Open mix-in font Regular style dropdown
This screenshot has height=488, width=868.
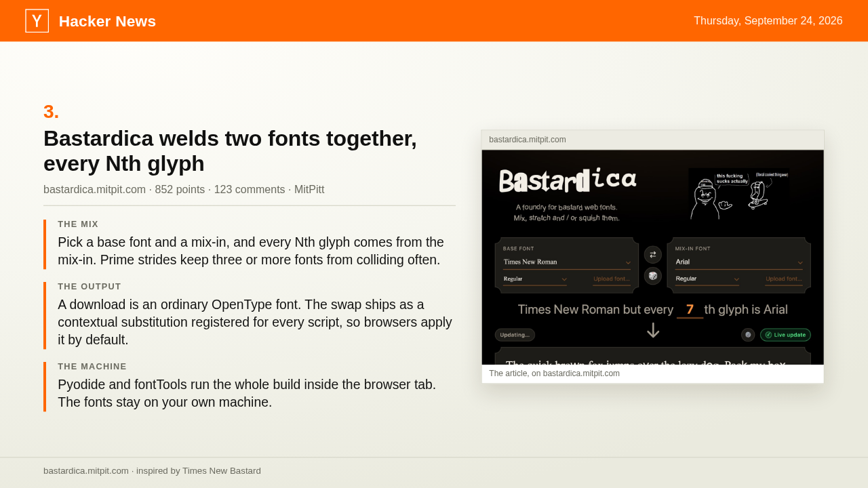(707, 279)
